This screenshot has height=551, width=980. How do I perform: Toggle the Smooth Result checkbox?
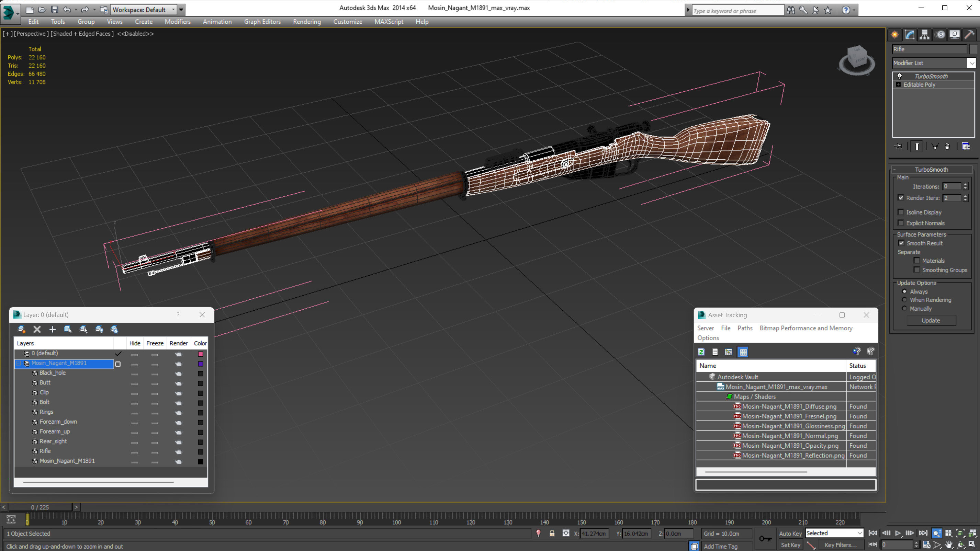coord(901,243)
